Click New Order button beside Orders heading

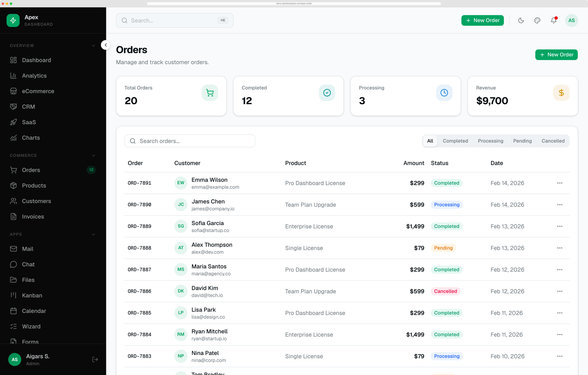click(556, 55)
